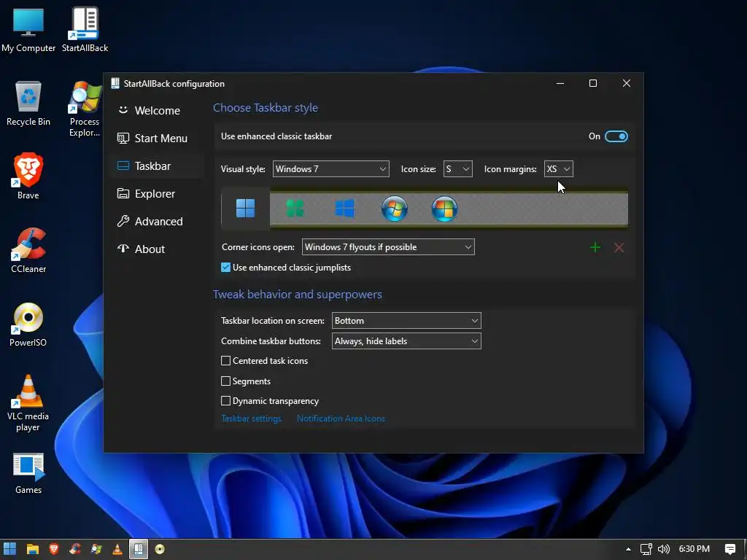Open File Explorer from taskbar

(32, 549)
